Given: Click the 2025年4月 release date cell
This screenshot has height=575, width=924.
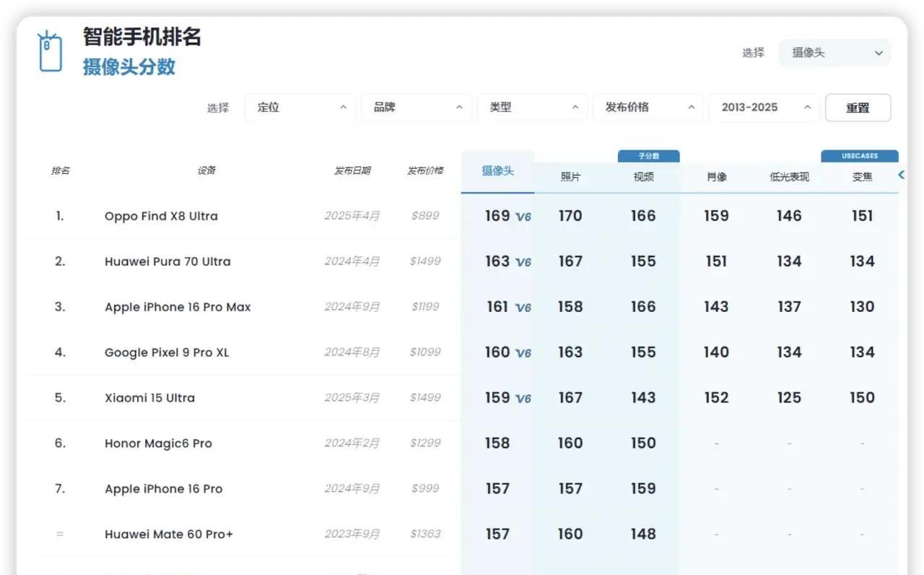Looking at the screenshot, I should (x=352, y=216).
